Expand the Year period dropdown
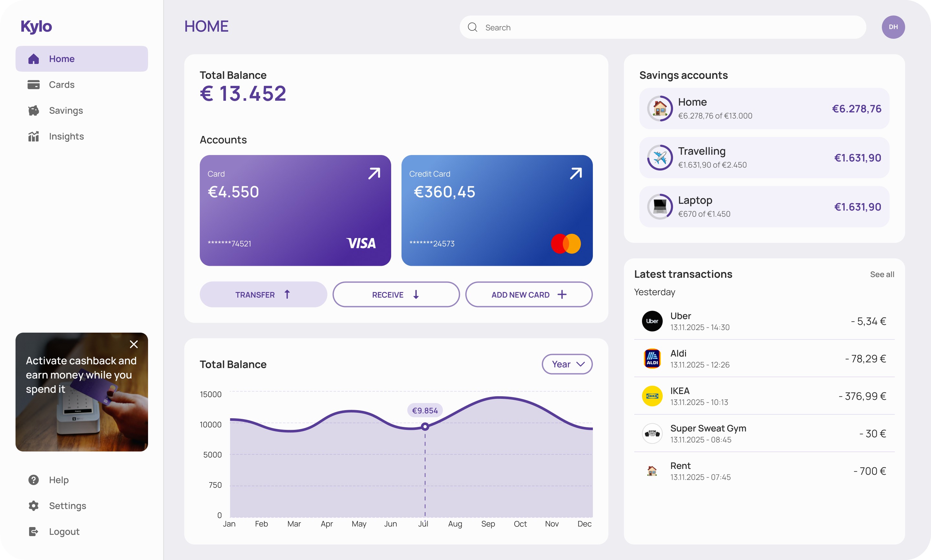Screen dimensions: 931x560 click(567, 364)
